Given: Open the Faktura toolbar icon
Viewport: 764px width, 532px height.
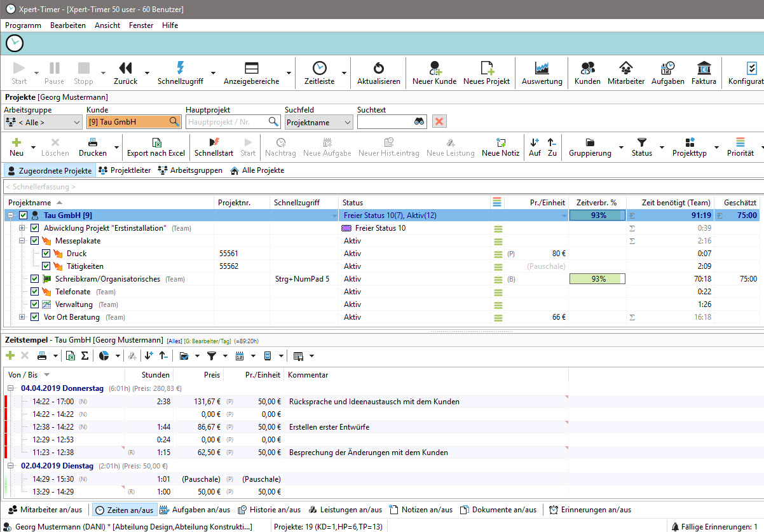Looking at the screenshot, I should (x=704, y=68).
